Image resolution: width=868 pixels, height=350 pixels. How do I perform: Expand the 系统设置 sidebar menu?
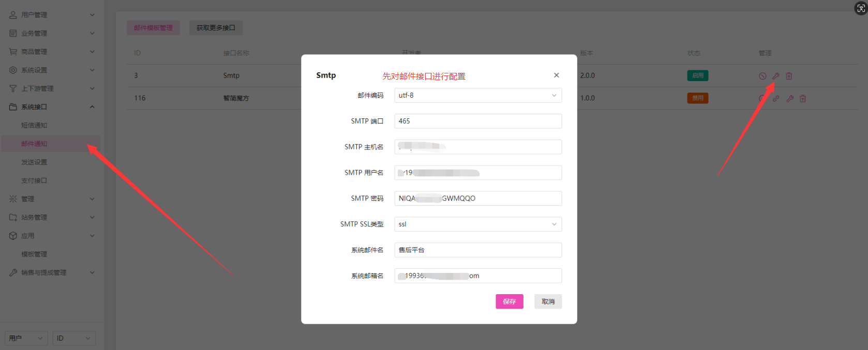[x=52, y=70]
